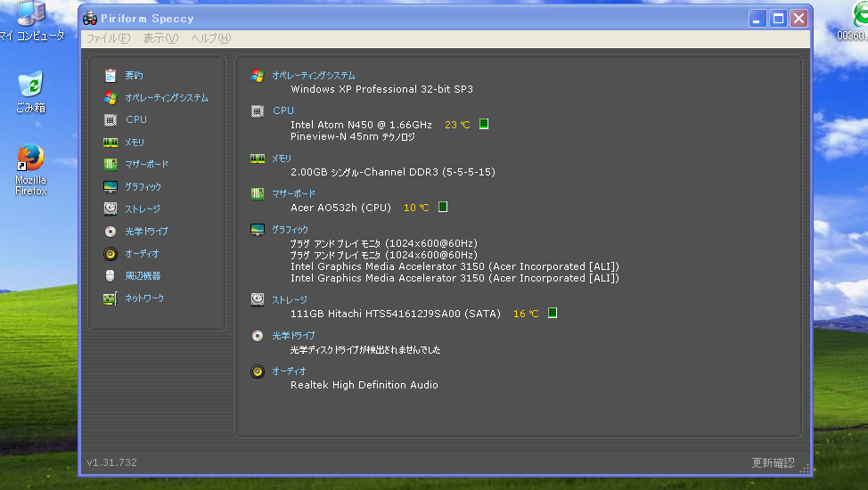Screen dimensions: 868x490
Task: Select グラフィック in the sidebar
Action: click(x=143, y=186)
